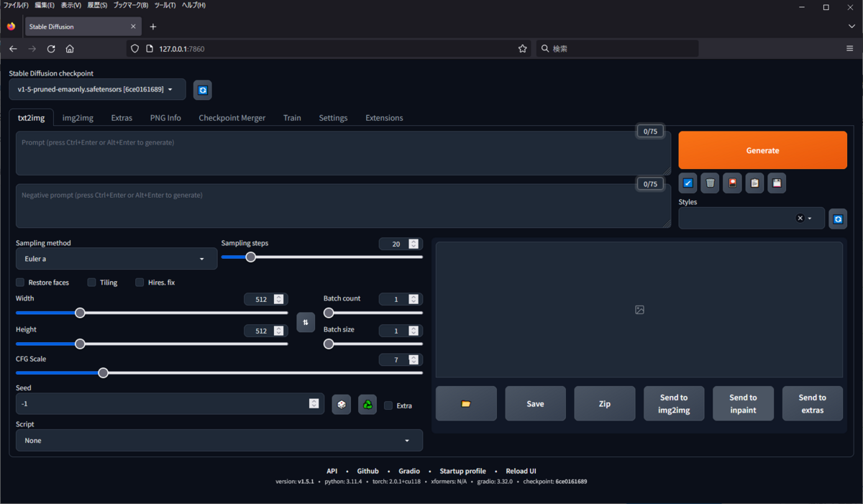Viewport: 863px width, 504px height.
Task: Click Send to img2img button
Action: (674, 403)
